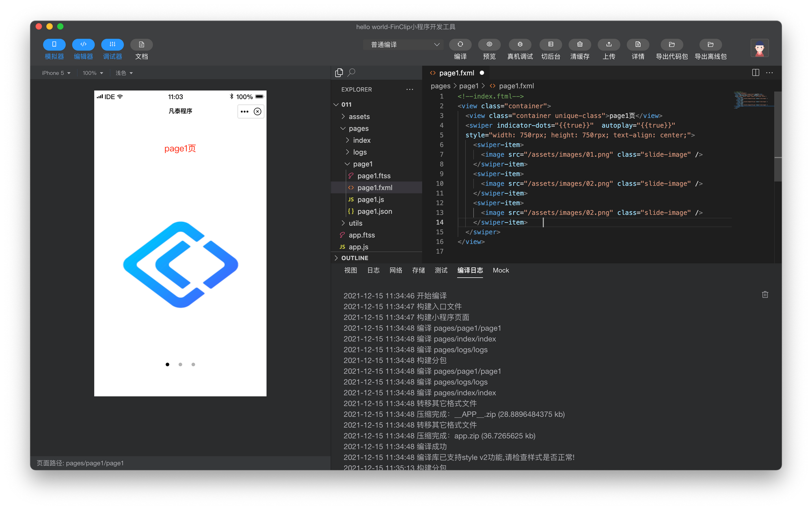This screenshot has height=510, width=812.
Task: Switch to the 测试 tab
Action: (441, 270)
